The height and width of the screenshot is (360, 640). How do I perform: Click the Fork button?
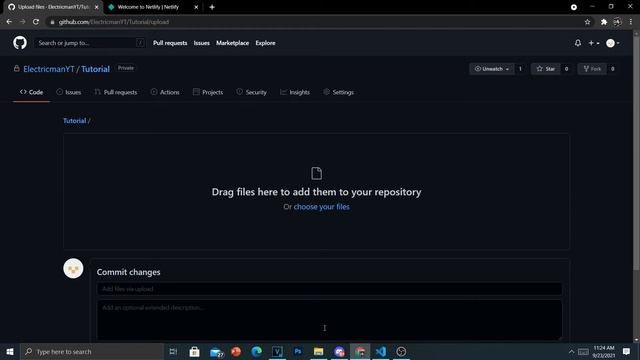(x=592, y=69)
